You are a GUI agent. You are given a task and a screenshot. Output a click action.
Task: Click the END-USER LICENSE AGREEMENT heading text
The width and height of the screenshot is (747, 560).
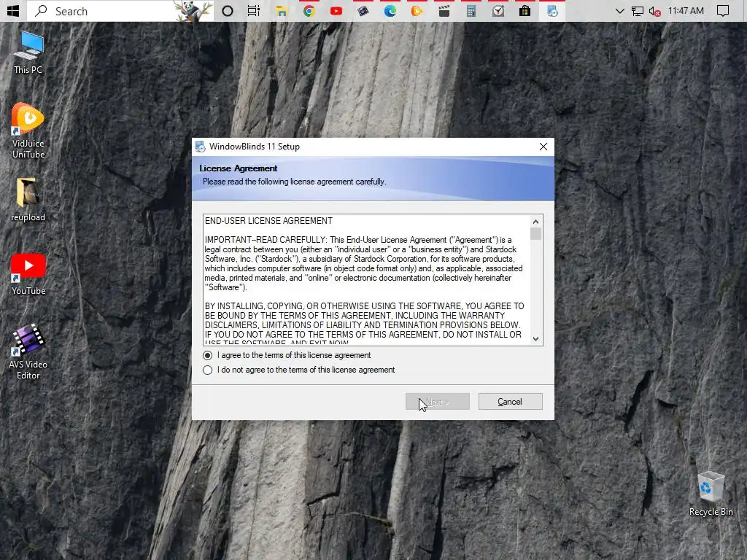[x=268, y=221]
